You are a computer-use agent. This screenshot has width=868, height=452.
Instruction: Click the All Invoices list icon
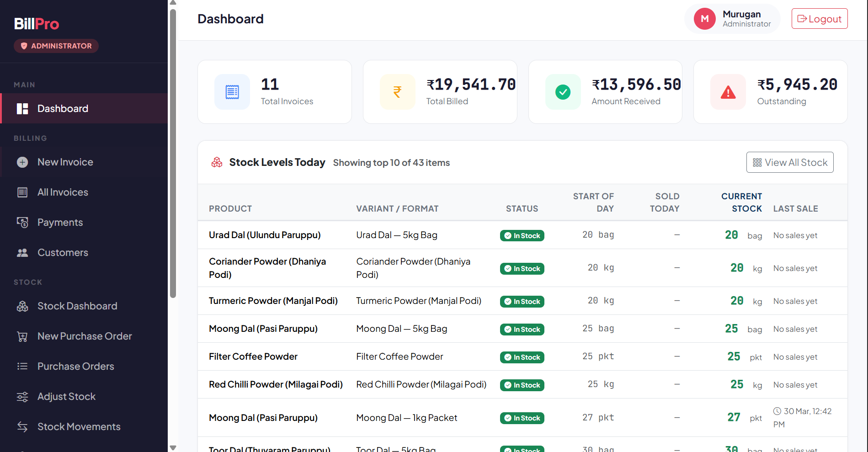22,192
